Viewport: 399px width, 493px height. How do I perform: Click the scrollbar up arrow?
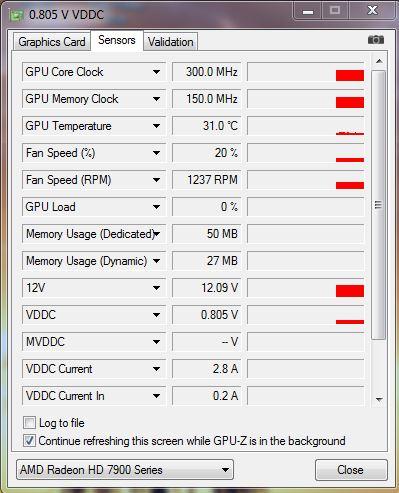click(379, 61)
